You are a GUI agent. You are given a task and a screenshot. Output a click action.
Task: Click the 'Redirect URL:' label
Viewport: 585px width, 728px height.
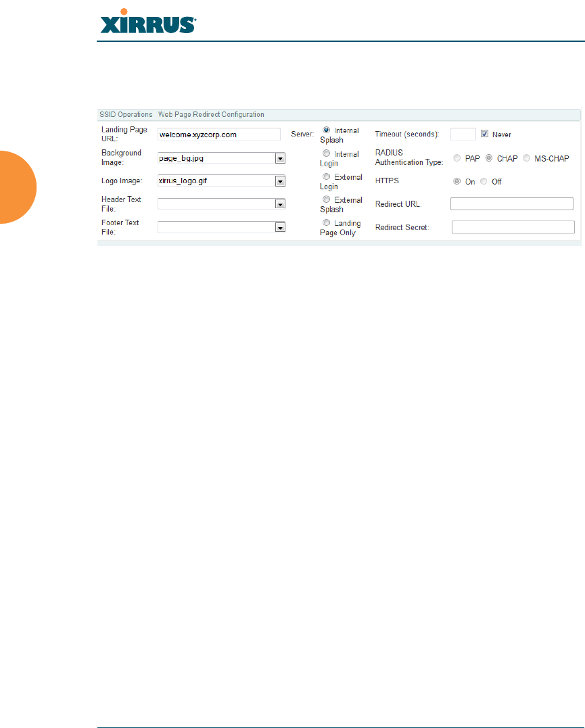[x=398, y=204]
